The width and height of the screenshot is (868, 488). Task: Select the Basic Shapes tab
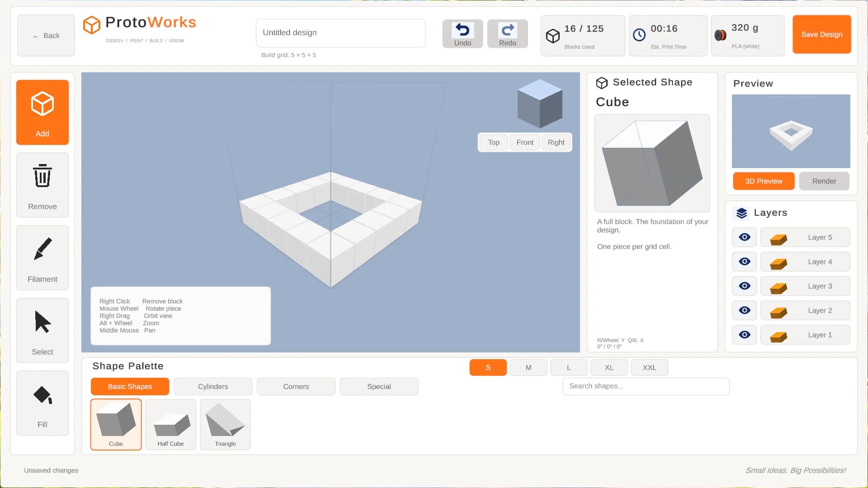(x=130, y=386)
